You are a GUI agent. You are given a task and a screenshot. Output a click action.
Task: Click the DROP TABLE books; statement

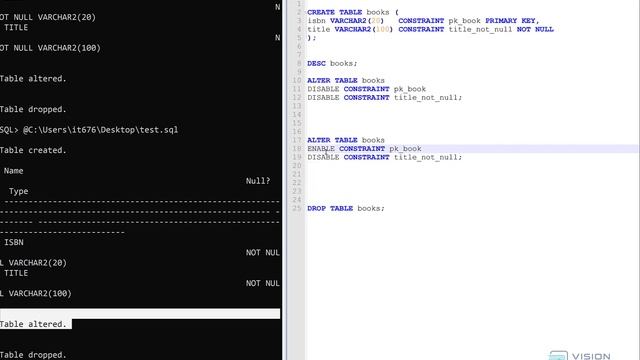click(346, 209)
